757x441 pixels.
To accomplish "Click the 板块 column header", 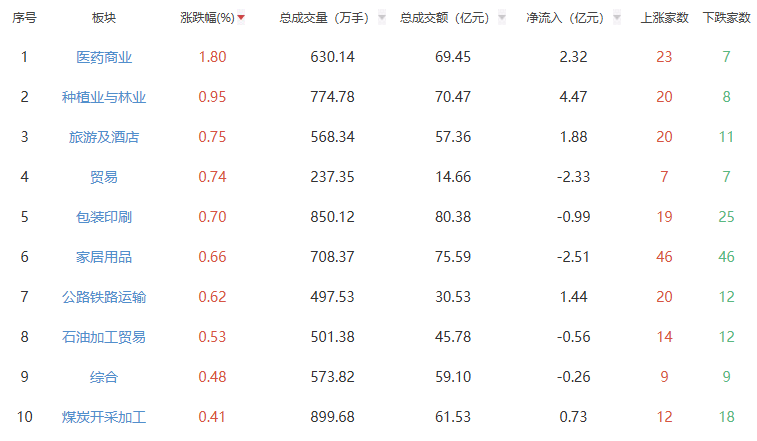I will coord(104,17).
